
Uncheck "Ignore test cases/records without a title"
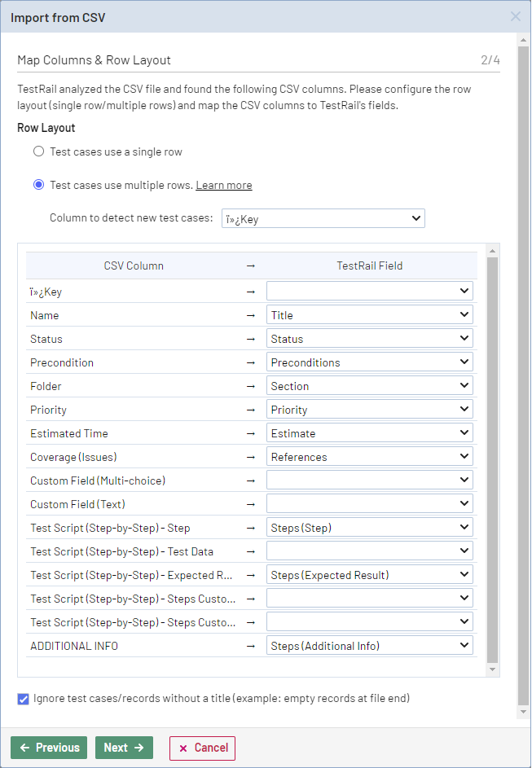(x=22, y=698)
